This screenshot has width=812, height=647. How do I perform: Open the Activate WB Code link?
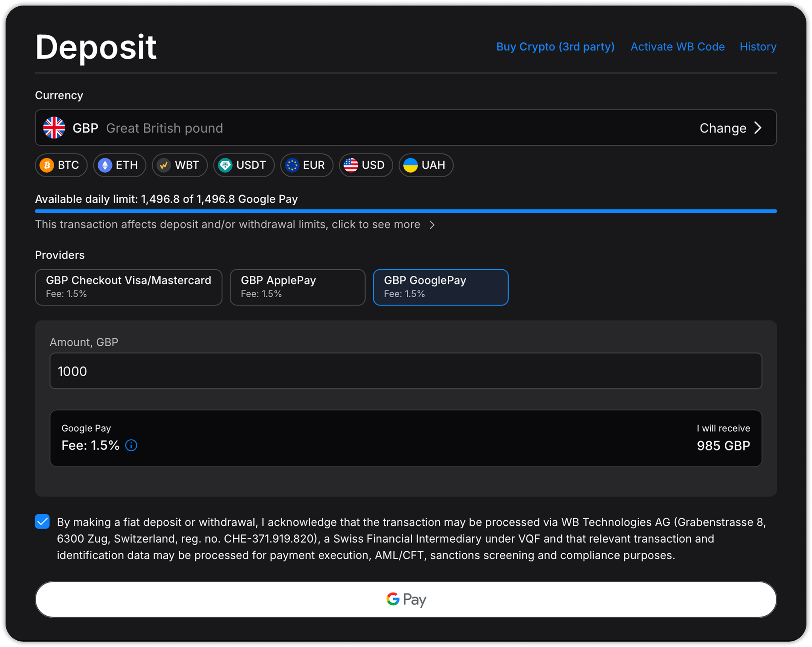678,47
